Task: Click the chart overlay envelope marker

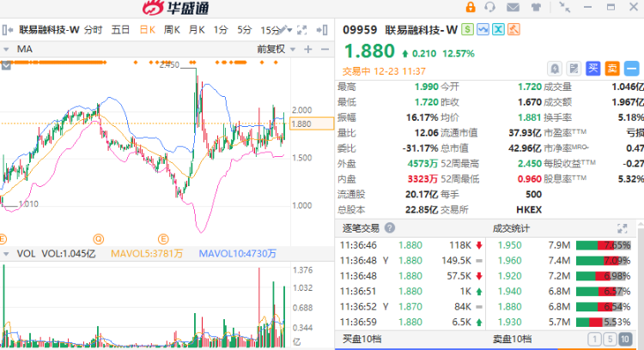Action: click(6, 66)
